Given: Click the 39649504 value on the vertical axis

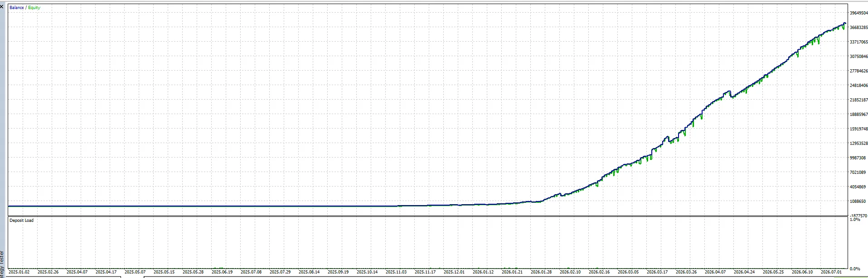Looking at the screenshot, I should coord(858,13).
